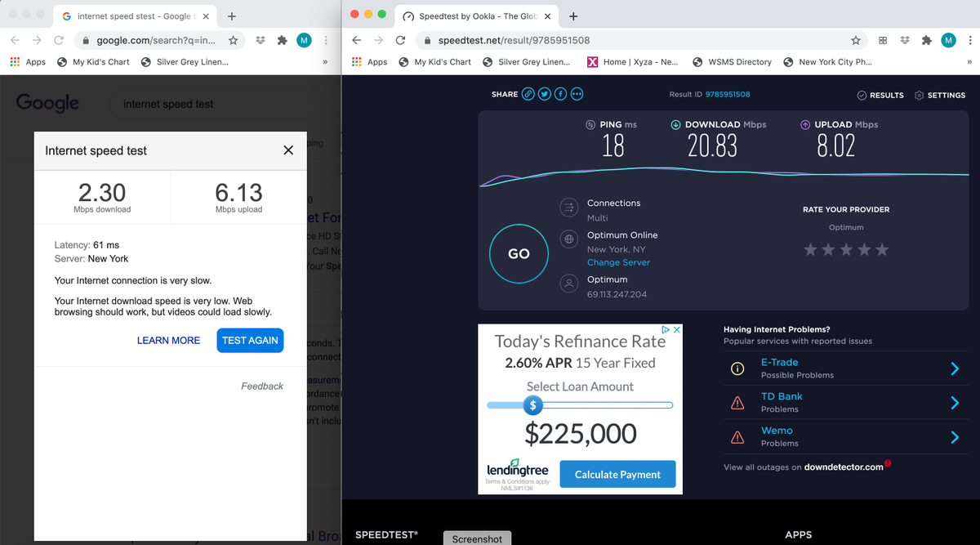The height and width of the screenshot is (545, 980).
Task: Go back in Google window
Action: (x=16, y=40)
